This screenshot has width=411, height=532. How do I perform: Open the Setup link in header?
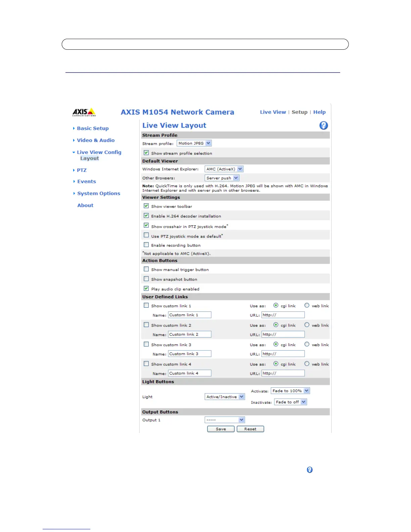coord(300,112)
